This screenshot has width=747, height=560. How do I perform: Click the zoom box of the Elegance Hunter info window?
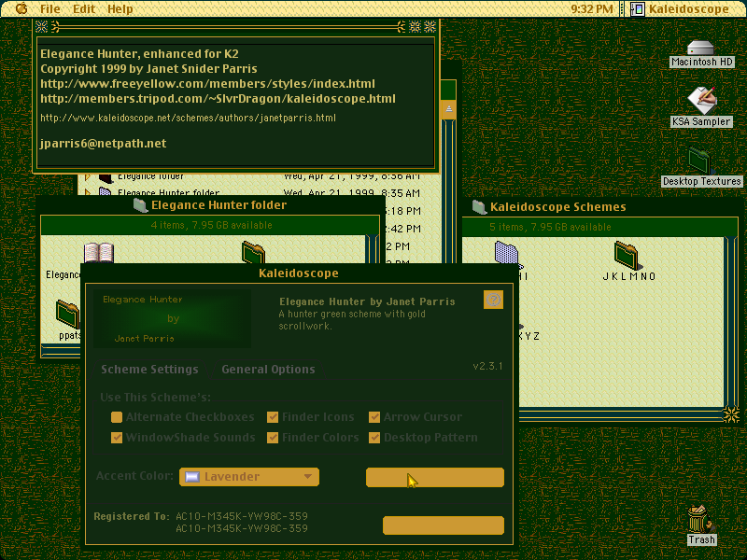point(415,27)
